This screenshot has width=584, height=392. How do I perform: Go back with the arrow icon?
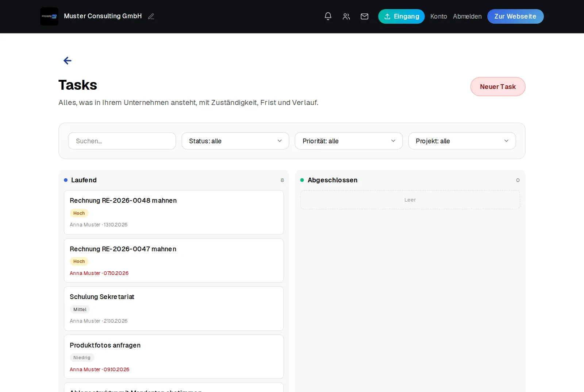tap(68, 61)
